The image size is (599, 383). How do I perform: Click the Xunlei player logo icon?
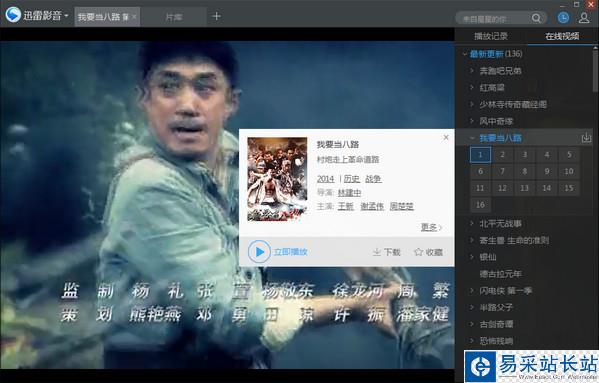coord(13,15)
